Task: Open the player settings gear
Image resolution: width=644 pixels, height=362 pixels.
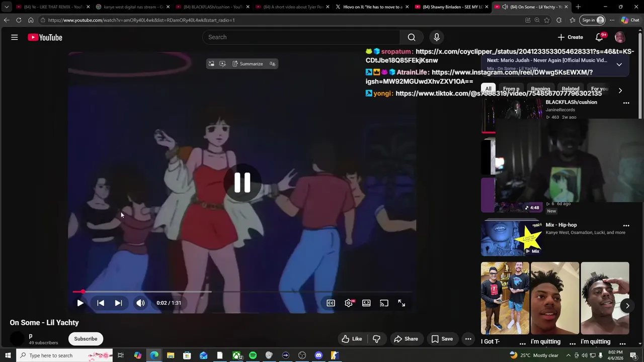Action: (x=348, y=303)
